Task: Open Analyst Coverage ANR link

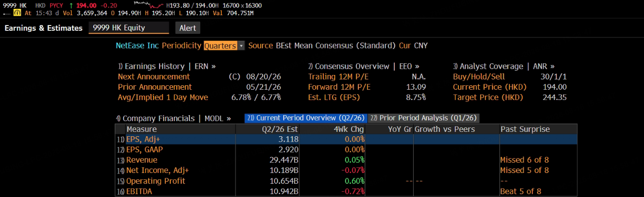Action: tap(504, 66)
